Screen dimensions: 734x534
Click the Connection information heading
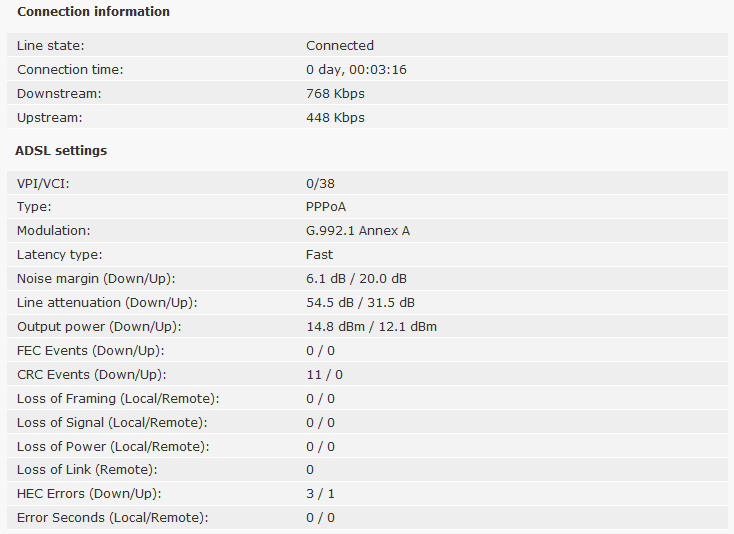(93, 12)
